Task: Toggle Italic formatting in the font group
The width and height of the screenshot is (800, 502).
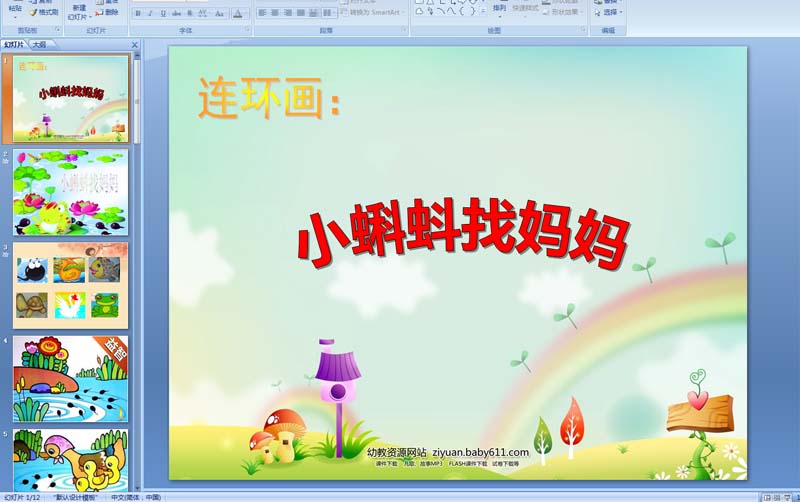Action: [x=151, y=13]
